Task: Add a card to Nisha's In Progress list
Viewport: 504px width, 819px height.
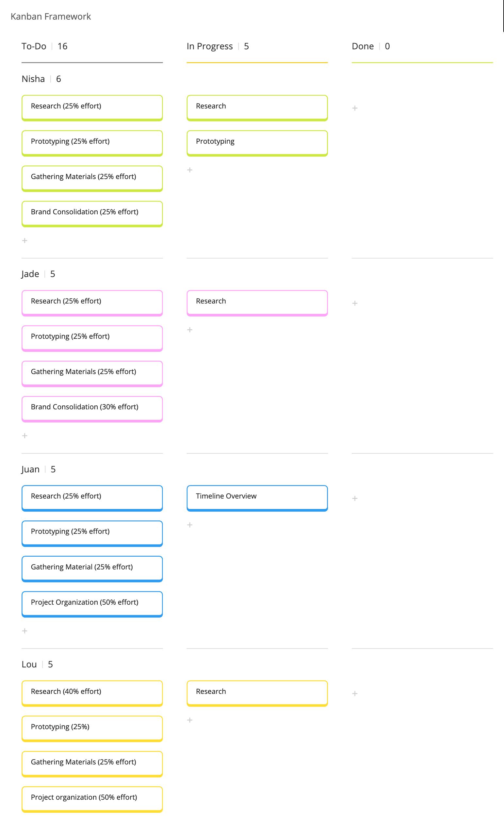Action: tap(190, 170)
